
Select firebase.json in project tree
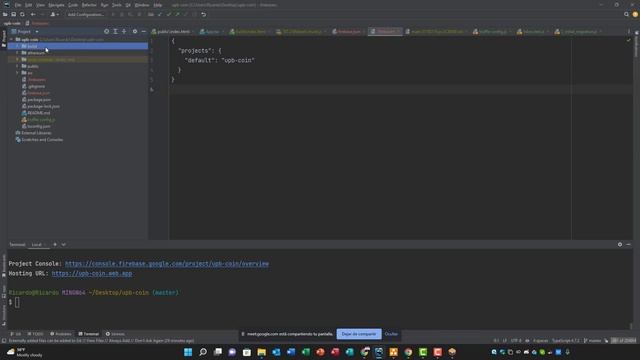pos(38,93)
